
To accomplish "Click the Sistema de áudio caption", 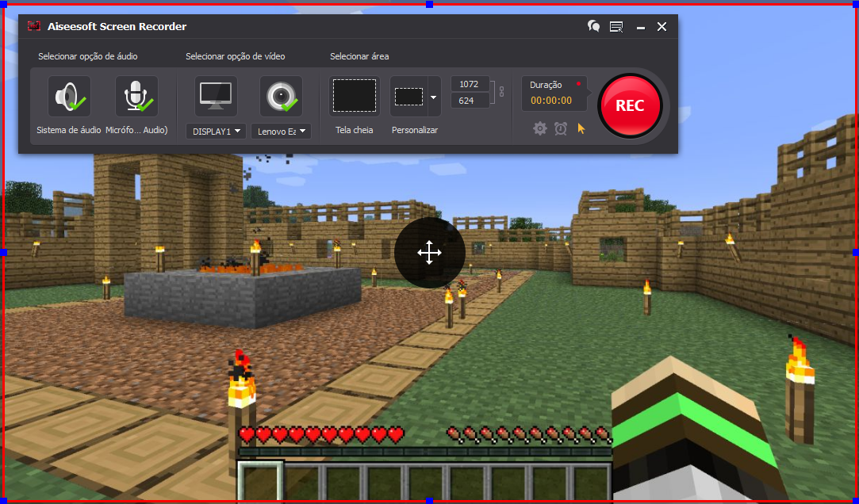I will (x=69, y=130).
